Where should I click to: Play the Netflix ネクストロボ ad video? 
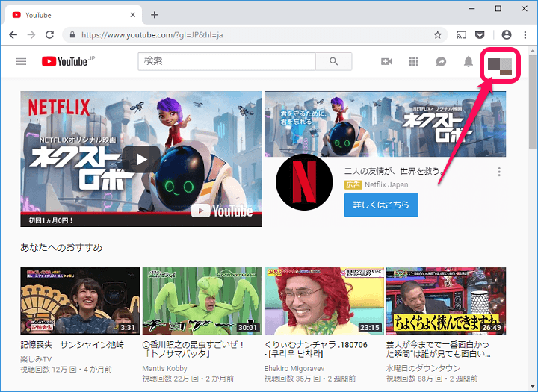[x=141, y=159]
